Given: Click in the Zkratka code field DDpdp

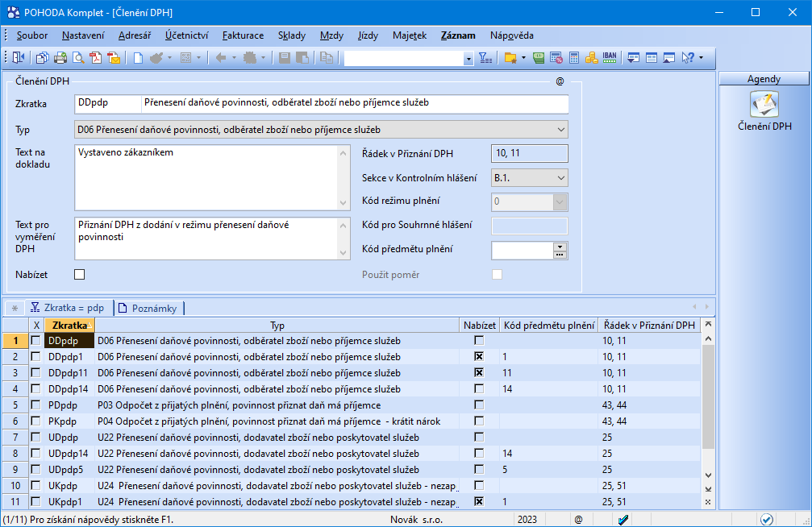Looking at the screenshot, I should point(108,103).
